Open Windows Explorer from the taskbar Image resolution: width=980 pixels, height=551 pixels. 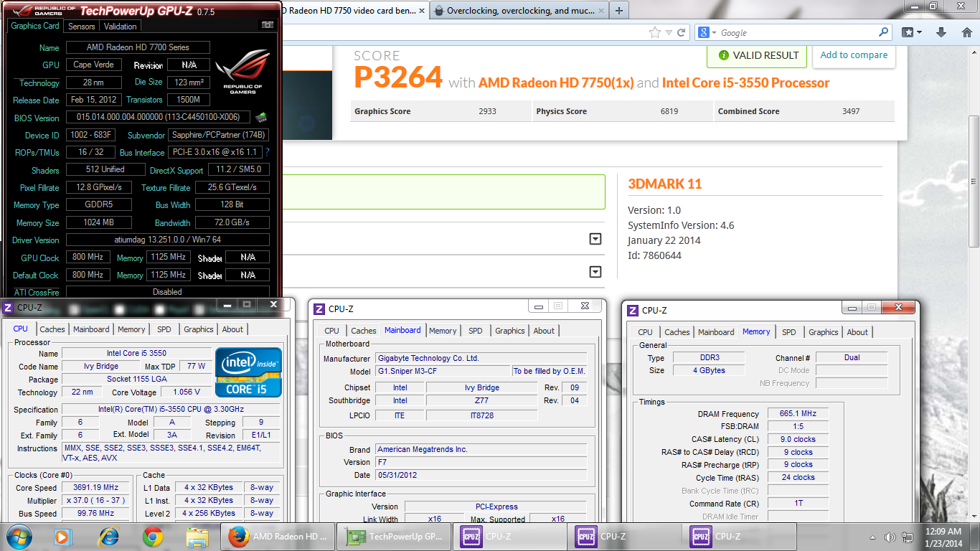[x=197, y=537]
